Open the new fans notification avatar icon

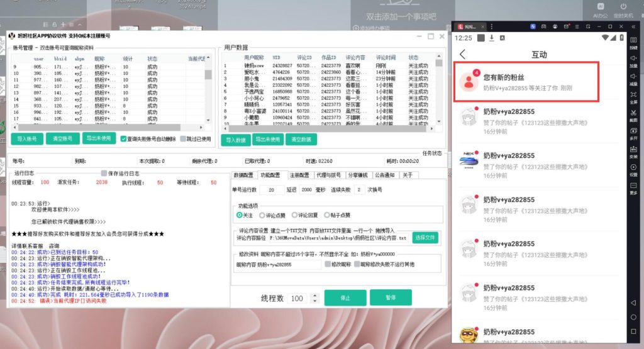(x=467, y=80)
